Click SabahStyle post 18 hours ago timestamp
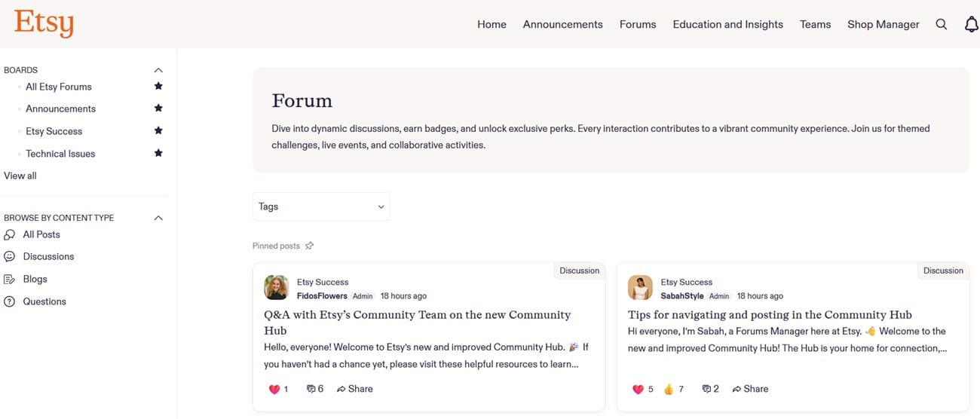Viewport: 980px width, 419px height. [x=760, y=296]
